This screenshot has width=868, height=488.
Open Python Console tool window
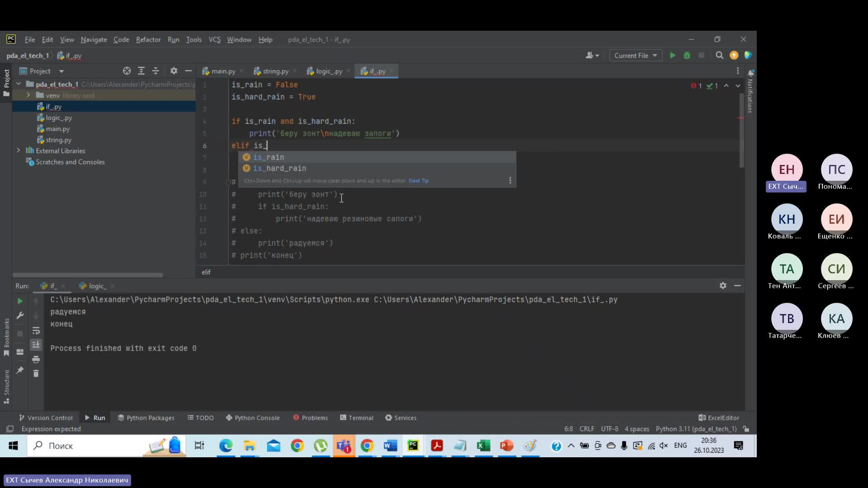coord(253,418)
